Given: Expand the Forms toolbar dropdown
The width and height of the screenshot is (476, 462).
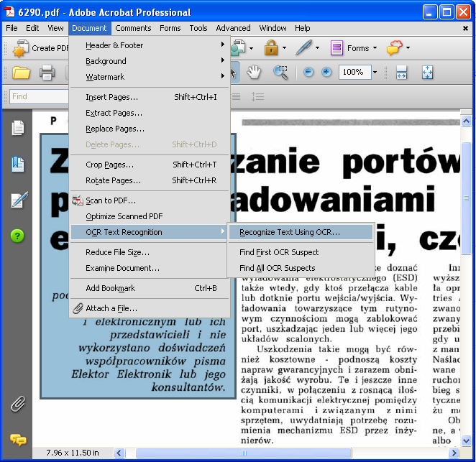Looking at the screenshot, I should pos(375,48).
